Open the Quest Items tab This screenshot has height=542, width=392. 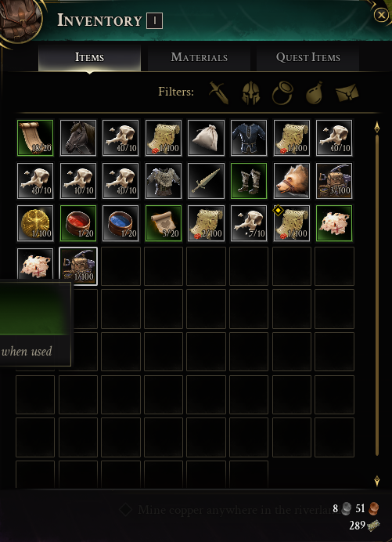(308, 57)
